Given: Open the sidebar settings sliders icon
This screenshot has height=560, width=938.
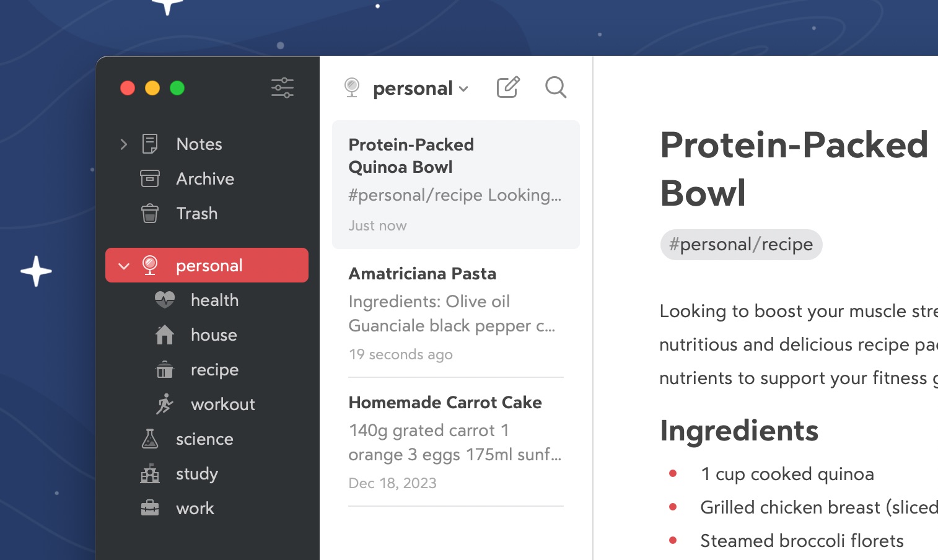Looking at the screenshot, I should [283, 87].
